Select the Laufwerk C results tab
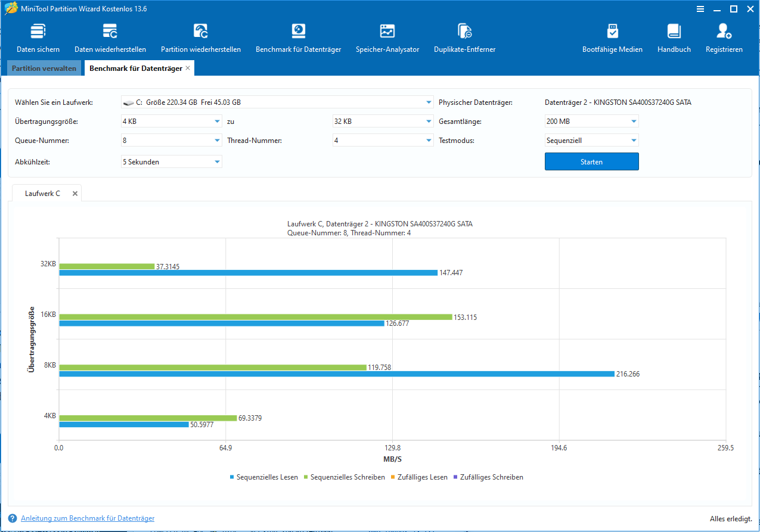Viewport: 760px width, 532px height. [42, 194]
